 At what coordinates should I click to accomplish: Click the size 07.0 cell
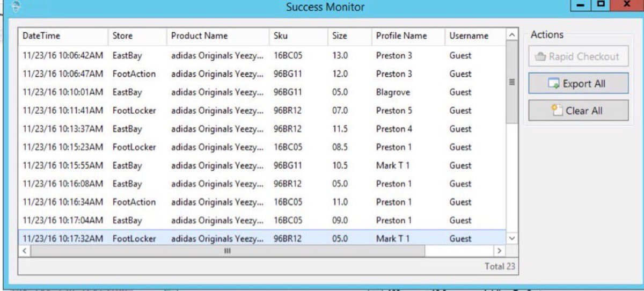pyautogui.click(x=340, y=111)
